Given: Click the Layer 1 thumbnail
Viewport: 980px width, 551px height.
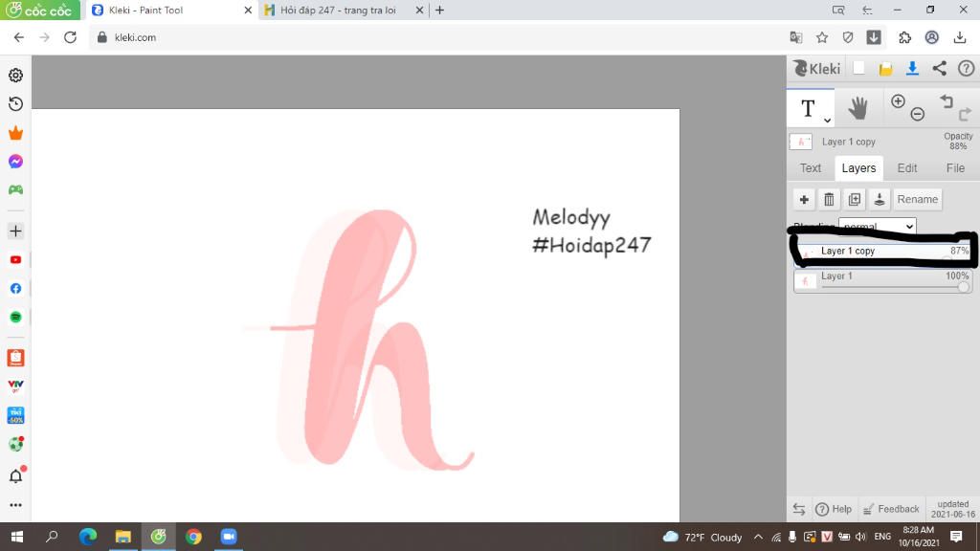Looking at the screenshot, I should tap(805, 281).
